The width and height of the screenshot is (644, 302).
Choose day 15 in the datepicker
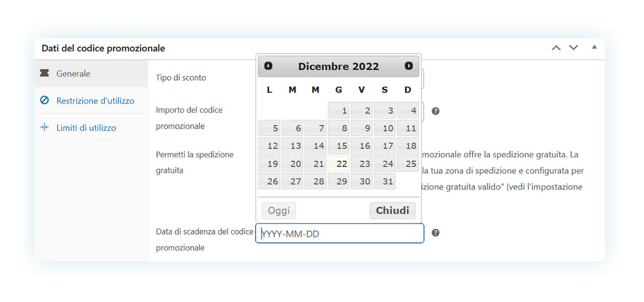339,146
